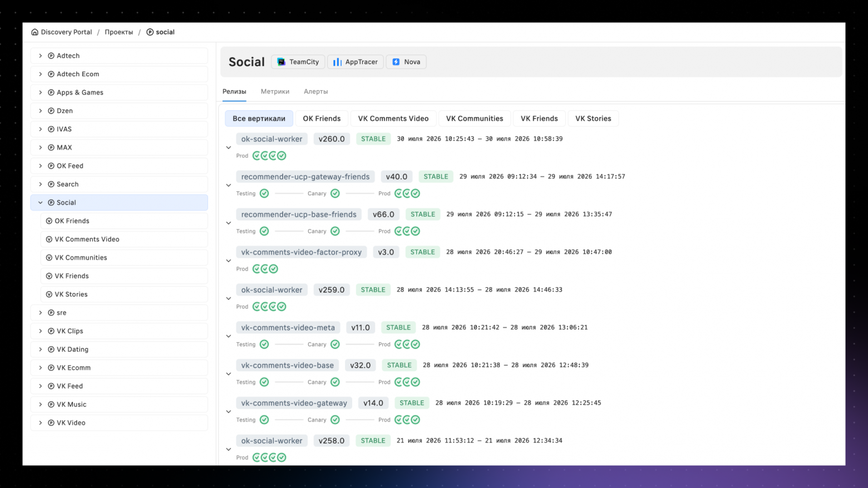
Task: Switch to the Алерты tab
Action: (x=315, y=92)
